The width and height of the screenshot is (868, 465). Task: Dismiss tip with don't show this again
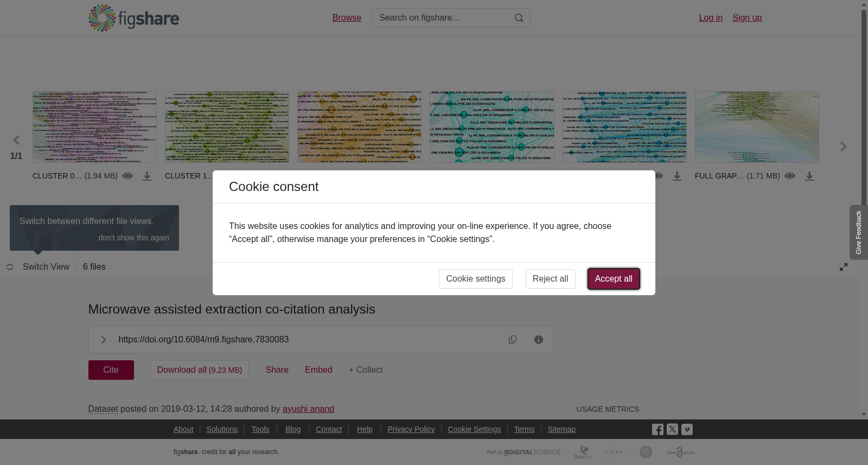click(x=134, y=238)
